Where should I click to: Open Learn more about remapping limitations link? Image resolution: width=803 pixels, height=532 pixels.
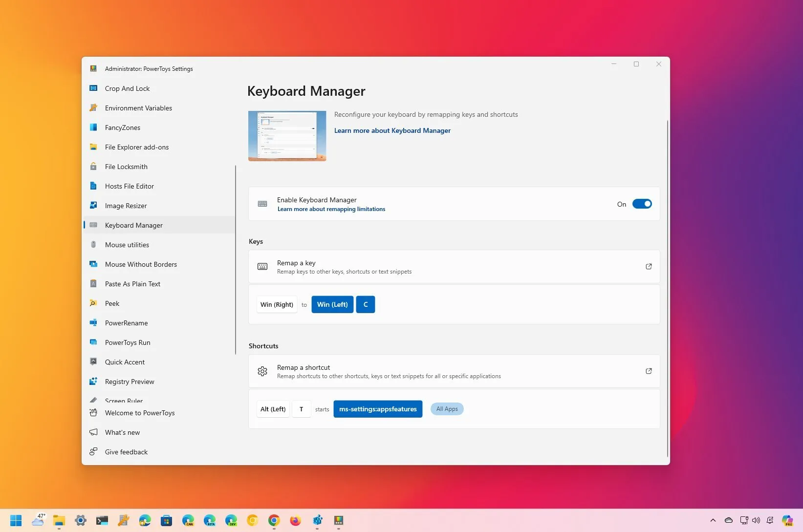pyautogui.click(x=331, y=209)
